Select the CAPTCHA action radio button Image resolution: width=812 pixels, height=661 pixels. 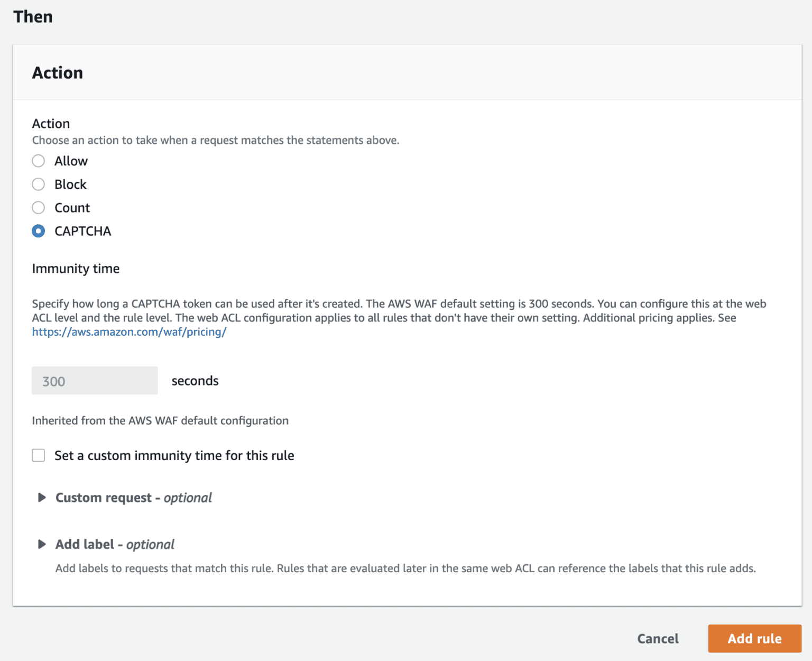point(38,231)
